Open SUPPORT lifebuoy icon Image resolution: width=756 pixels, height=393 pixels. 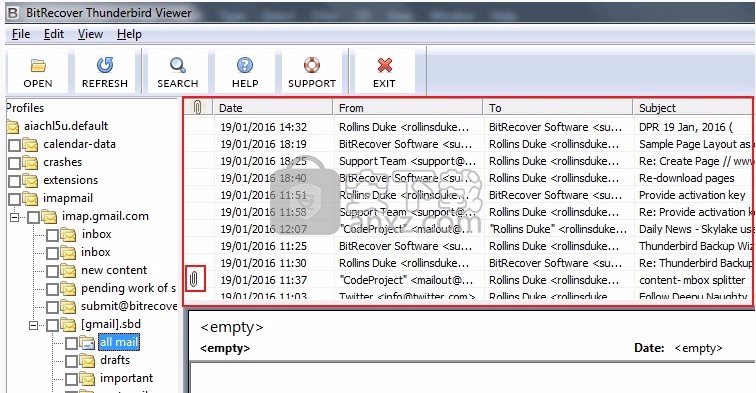(311, 65)
